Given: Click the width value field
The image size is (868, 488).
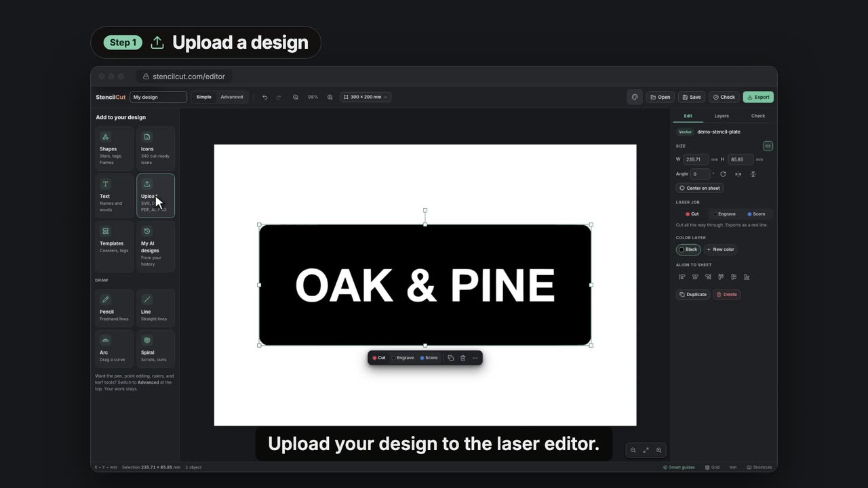Looking at the screenshot, I should coord(696,159).
